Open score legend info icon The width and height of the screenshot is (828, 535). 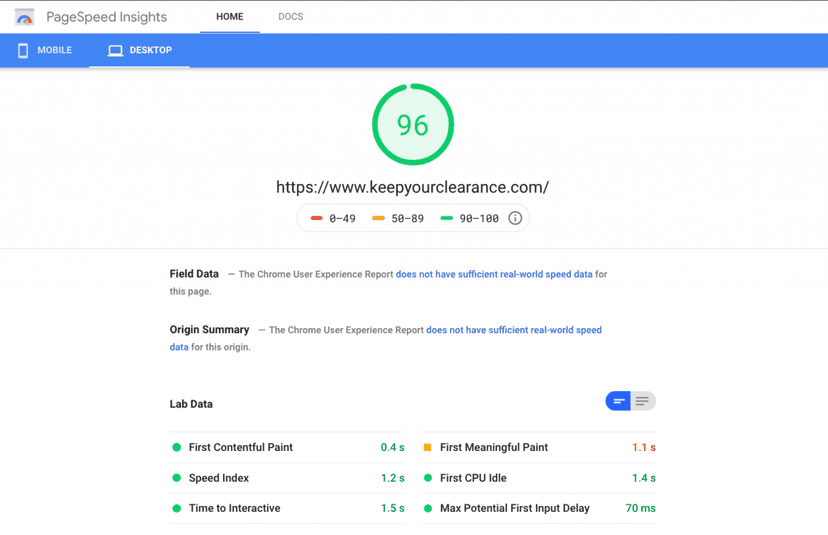[515, 218]
